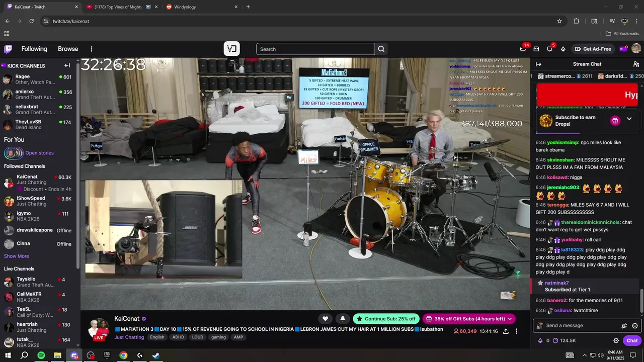Open the Bits diamond icon in top bar
The height and width of the screenshot is (362, 644).
coord(563,49)
